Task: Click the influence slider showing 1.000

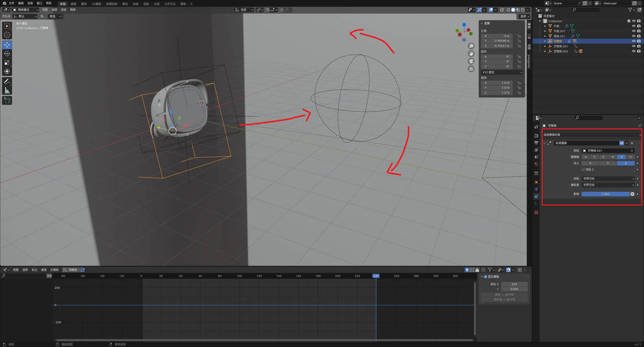Action: click(605, 194)
